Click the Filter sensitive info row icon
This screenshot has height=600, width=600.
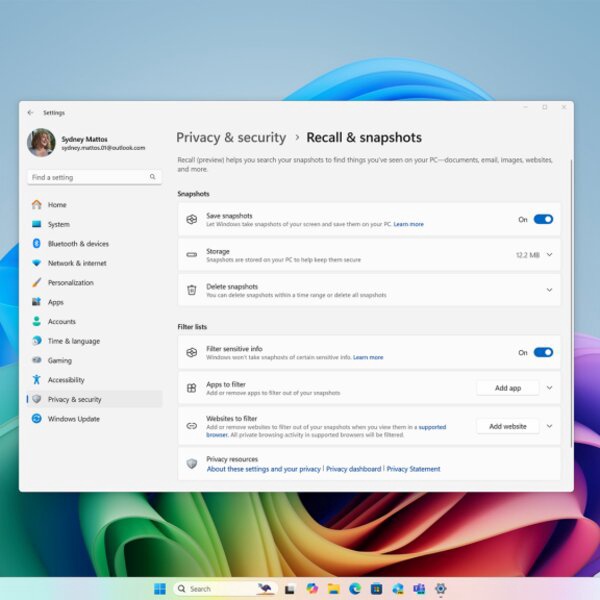coord(192,352)
